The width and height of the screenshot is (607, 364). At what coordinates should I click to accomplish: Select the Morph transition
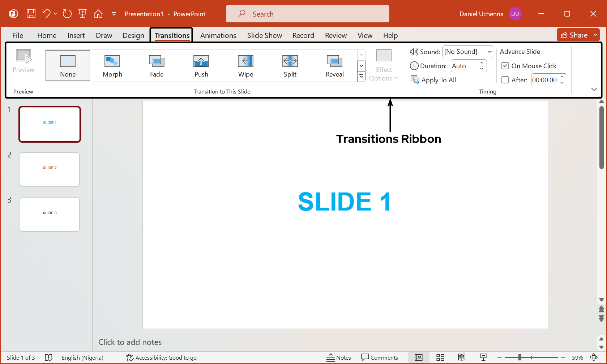coord(112,65)
